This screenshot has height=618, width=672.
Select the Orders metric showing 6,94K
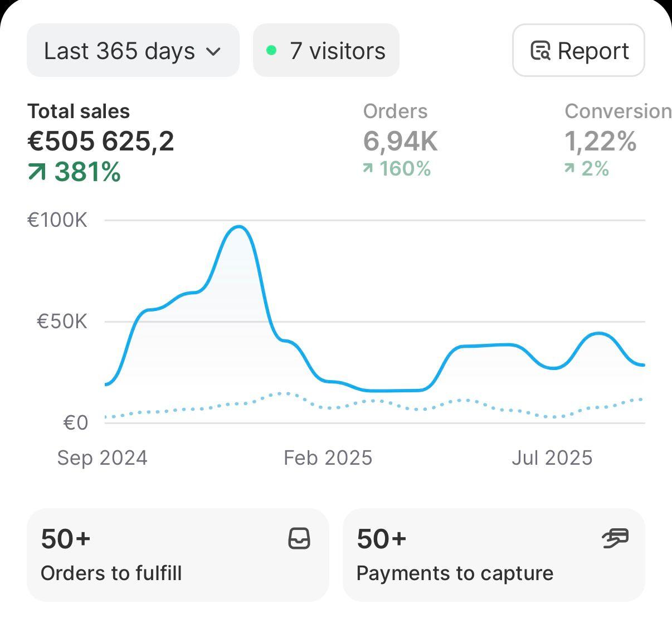pos(400,140)
